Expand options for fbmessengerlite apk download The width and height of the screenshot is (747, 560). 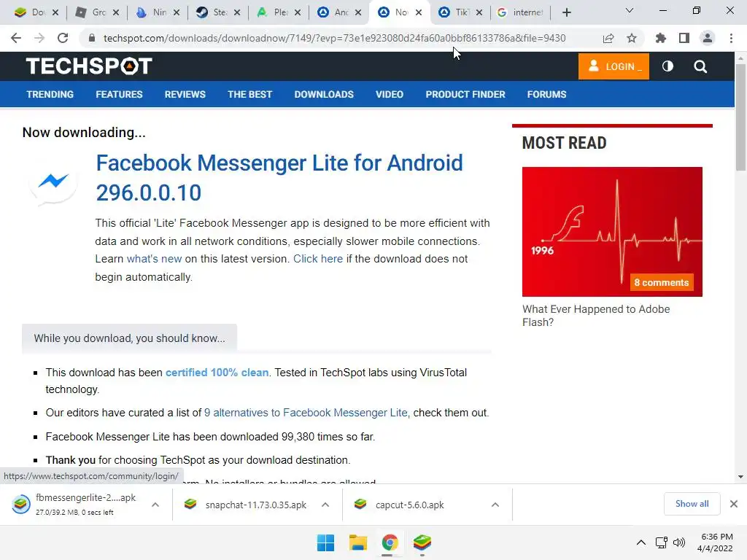point(155,505)
